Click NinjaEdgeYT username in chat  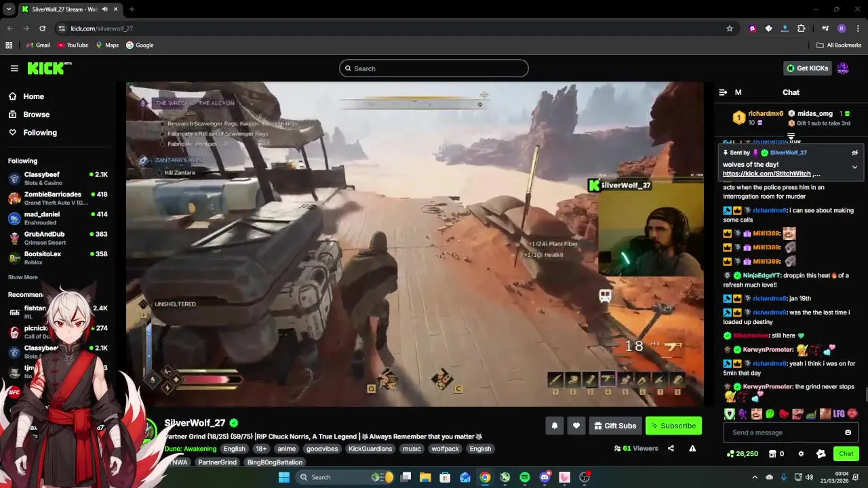click(x=762, y=276)
